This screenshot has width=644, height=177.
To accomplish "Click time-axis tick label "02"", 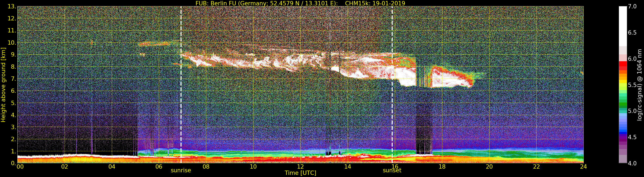I will tap(65, 166).
